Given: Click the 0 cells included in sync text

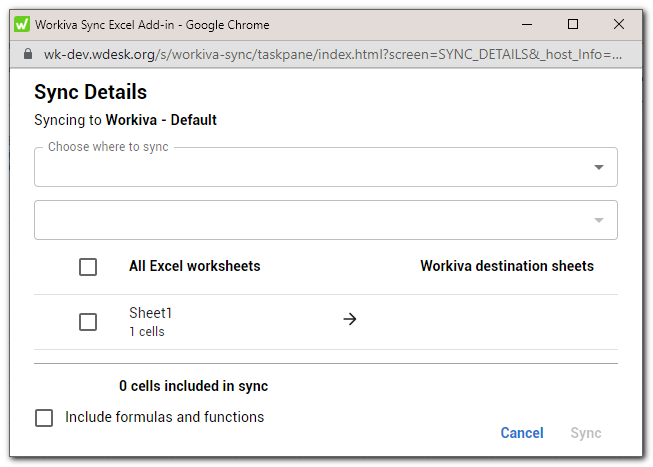Looking at the screenshot, I should [194, 386].
